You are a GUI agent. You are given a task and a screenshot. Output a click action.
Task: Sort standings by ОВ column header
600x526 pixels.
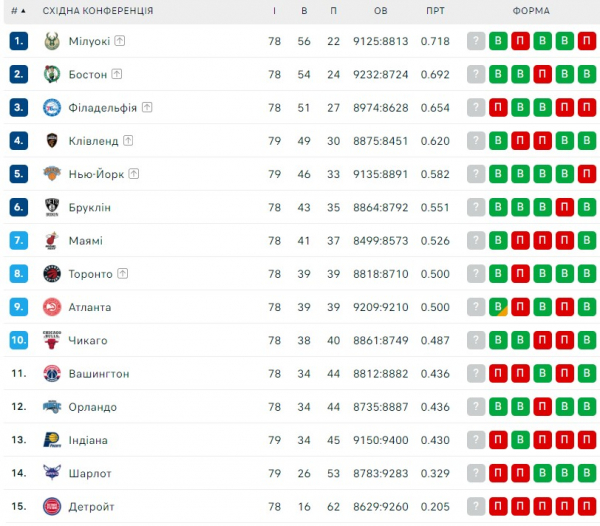point(381,10)
